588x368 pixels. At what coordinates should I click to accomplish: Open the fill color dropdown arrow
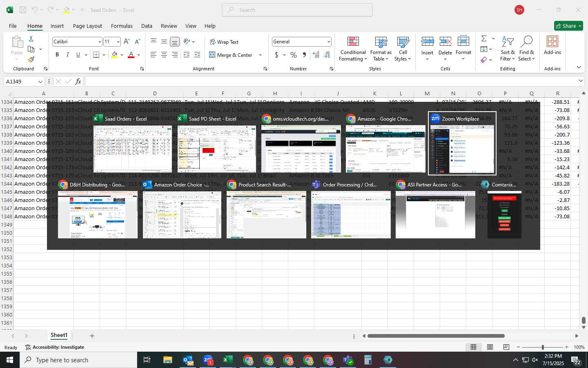pyautogui.click(x=122, y=55)
